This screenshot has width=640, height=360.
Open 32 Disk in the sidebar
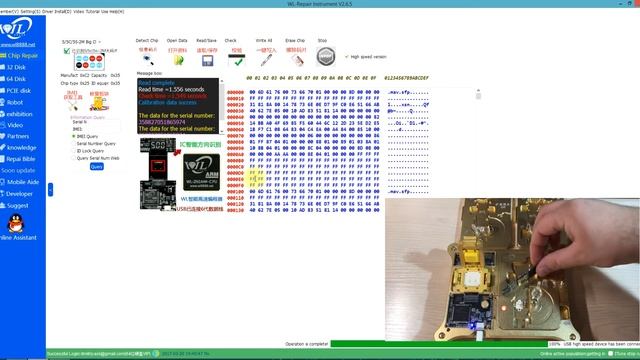pyautogui.click(x=13, y=67)
